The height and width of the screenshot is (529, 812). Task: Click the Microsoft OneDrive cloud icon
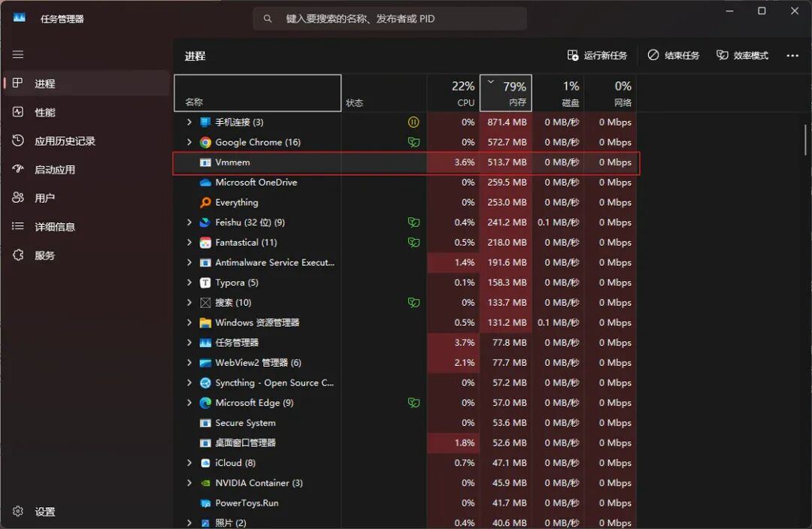pos(205,182)
